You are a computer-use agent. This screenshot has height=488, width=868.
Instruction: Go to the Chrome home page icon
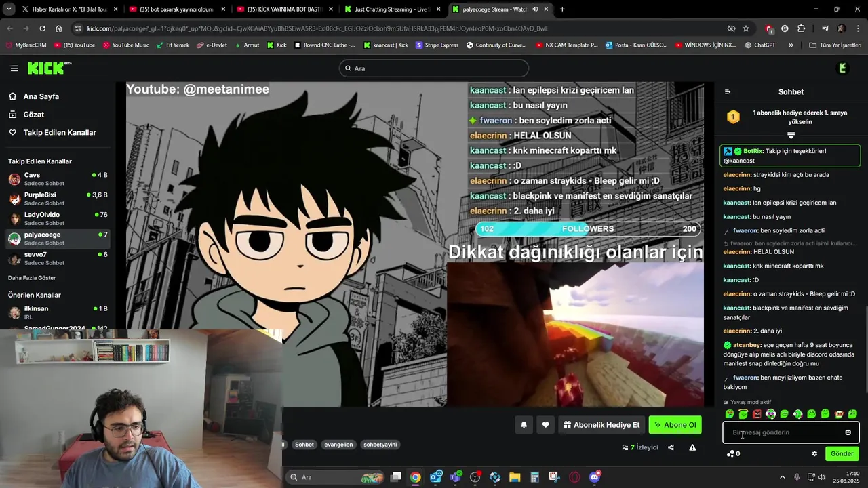point(59,28)
